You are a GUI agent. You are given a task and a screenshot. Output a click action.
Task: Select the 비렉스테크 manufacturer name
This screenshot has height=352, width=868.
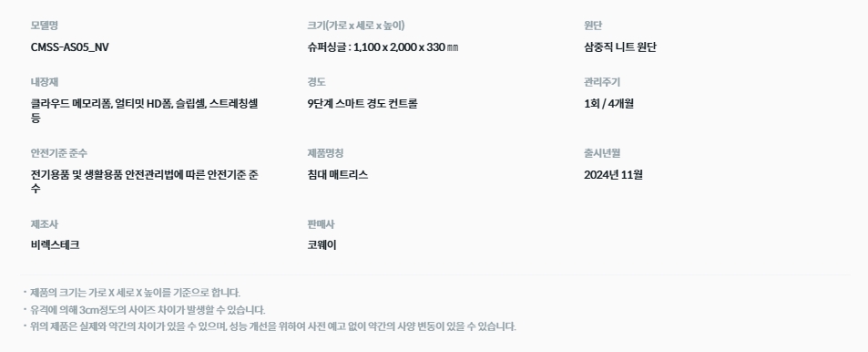coord(55,245)
